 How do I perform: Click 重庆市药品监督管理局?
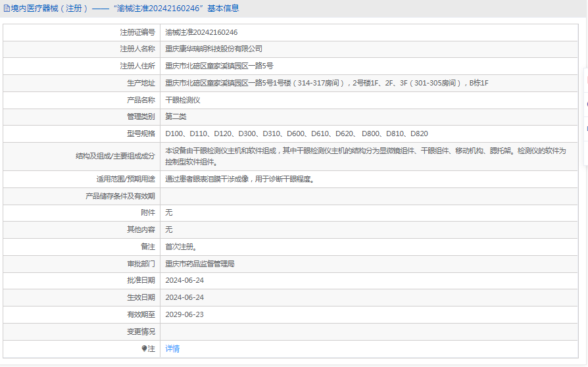[200, 264]
